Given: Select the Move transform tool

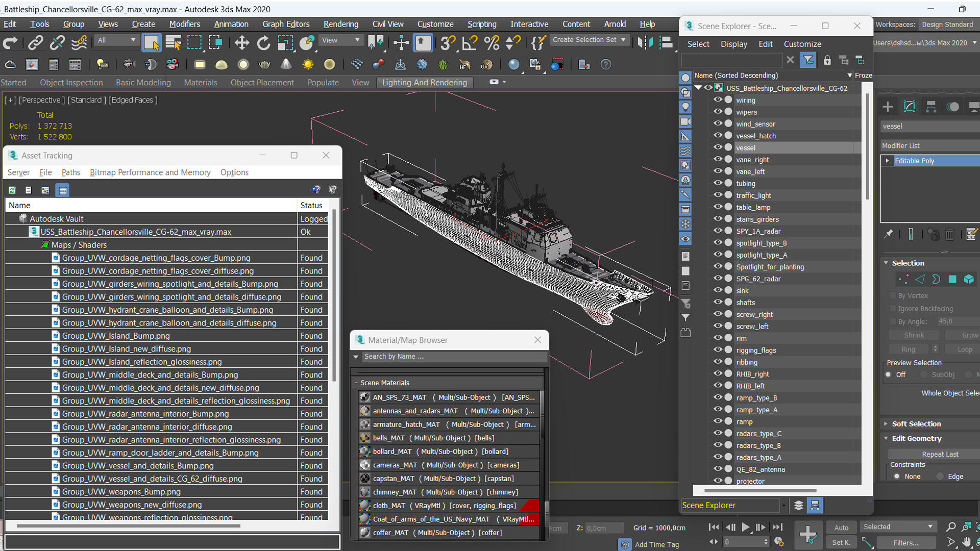Looking at the screenshot, I should click(x=241, y=43).
